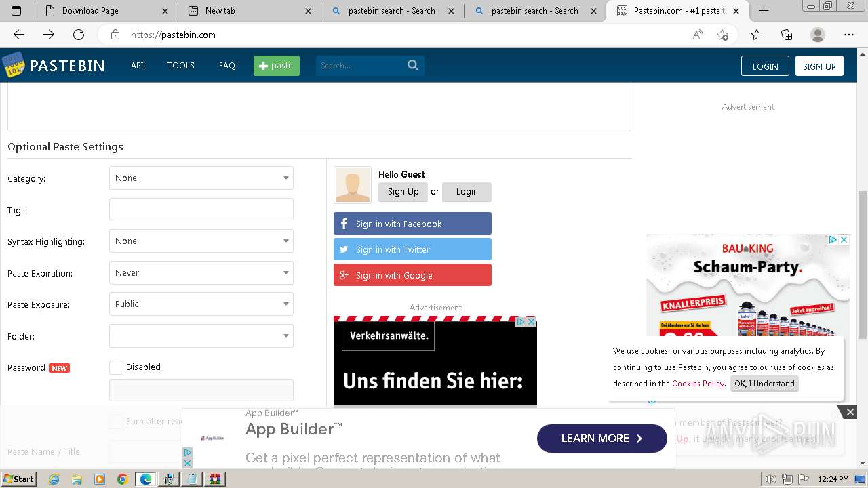
Task: Click the LOGIN button in header
Action: [x=765, y=66]
